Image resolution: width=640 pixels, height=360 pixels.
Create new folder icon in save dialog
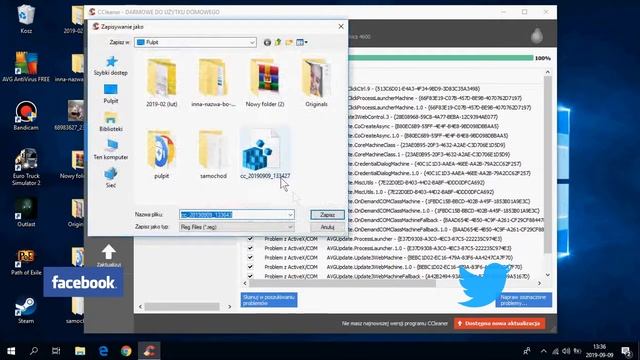[289, 42]
